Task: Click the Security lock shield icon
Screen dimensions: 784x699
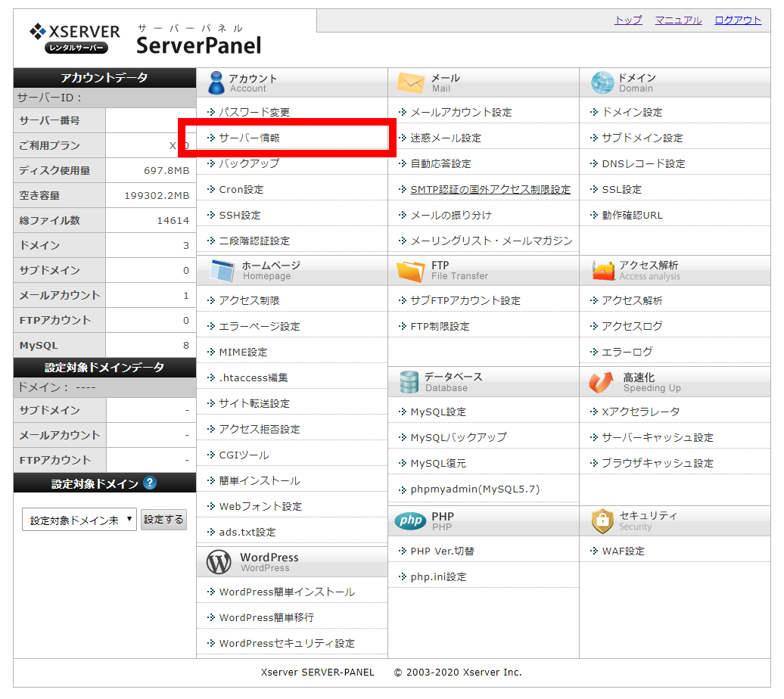Action: [602, 521]
